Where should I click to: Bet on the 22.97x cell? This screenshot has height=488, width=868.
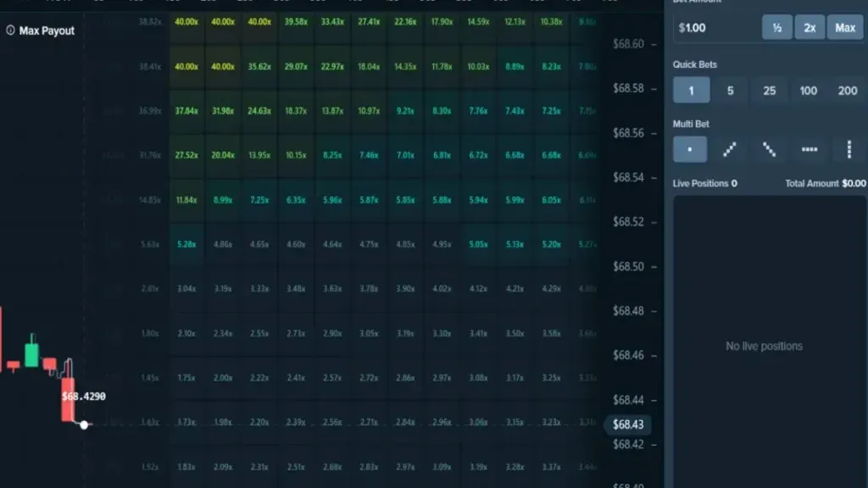(x=332, y=66)
